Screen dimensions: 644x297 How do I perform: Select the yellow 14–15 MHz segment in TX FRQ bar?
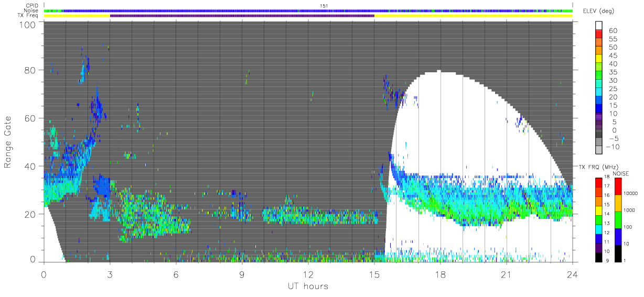(599, 211)
